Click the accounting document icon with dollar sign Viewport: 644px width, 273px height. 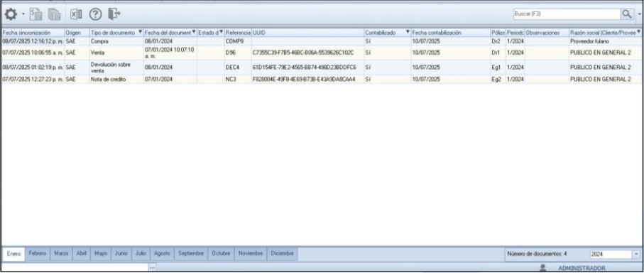click(x=36, y=14)
